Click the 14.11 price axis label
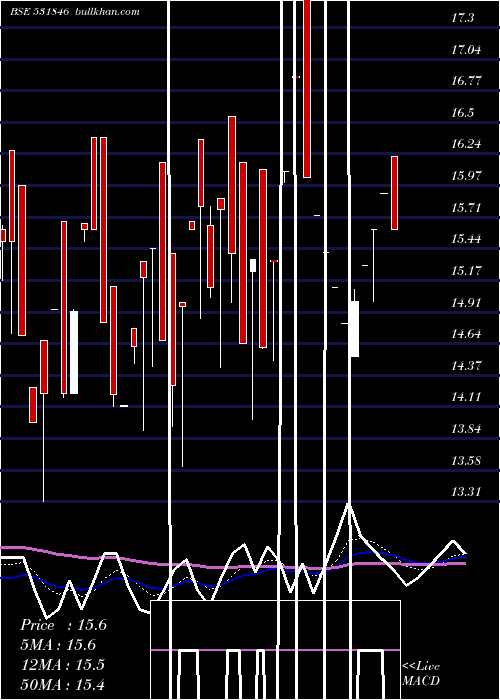This screenshot has width=500, height=700. coord(466,397)
